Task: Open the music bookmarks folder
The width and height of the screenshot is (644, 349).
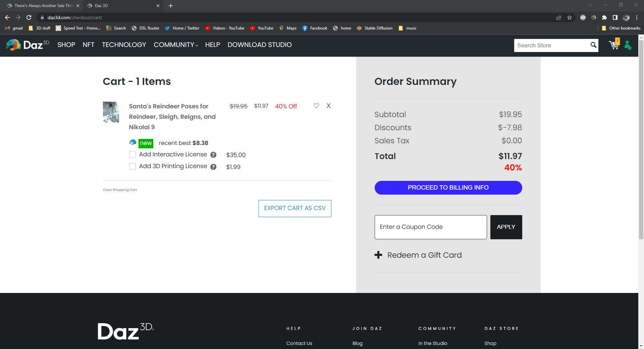Action: click(x=408, y=28)
